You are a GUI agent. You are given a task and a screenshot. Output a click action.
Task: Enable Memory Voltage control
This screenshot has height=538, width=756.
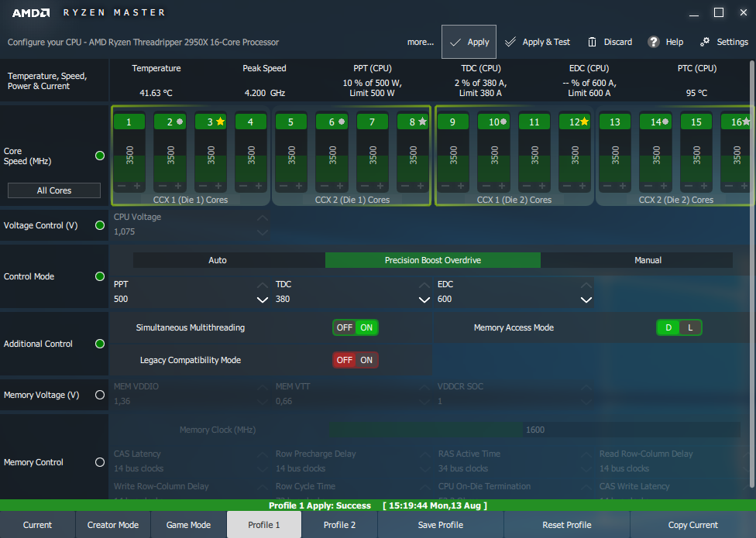click(x=100, y=395)
